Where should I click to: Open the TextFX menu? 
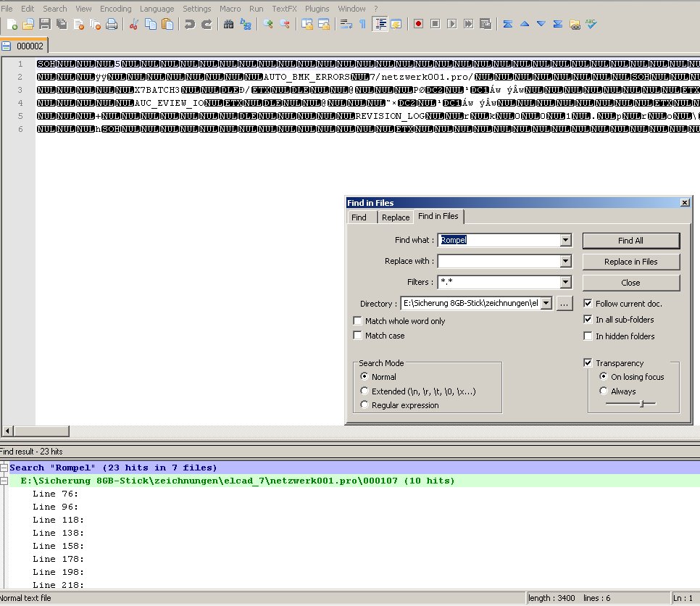pos(284,9)
